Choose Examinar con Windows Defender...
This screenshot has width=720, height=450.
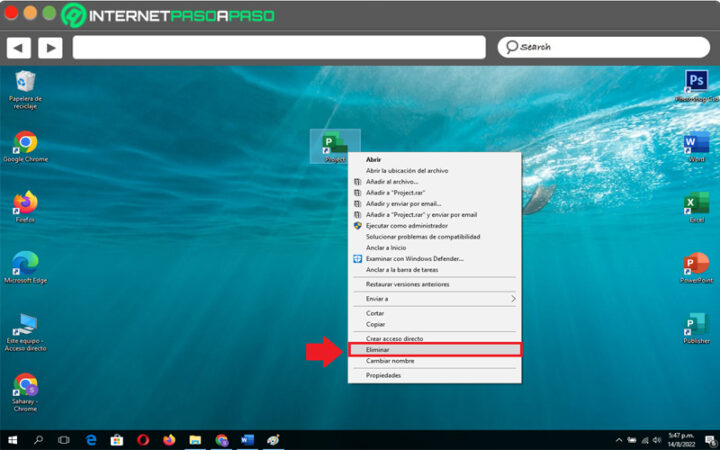point(434,259)
